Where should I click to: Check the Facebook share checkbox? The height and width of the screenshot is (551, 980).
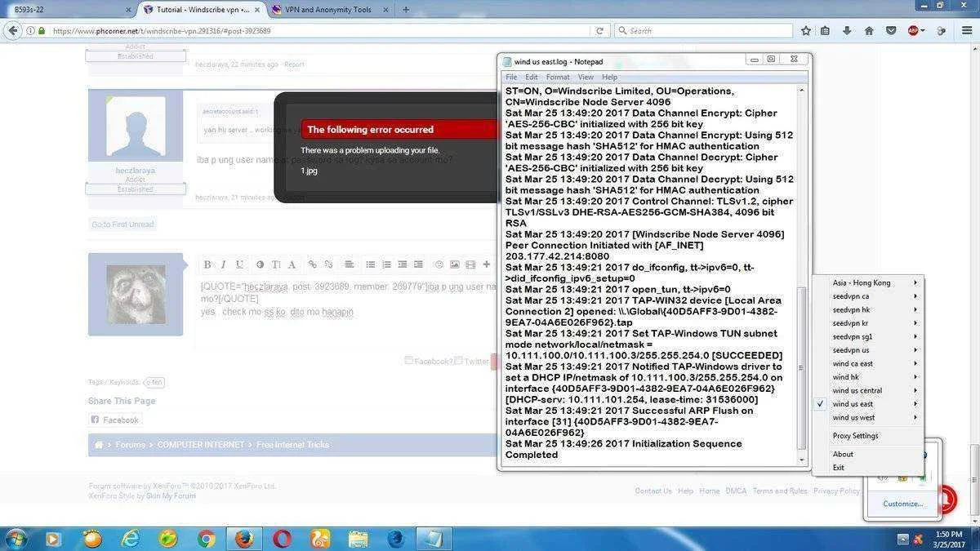click(409, 360)
